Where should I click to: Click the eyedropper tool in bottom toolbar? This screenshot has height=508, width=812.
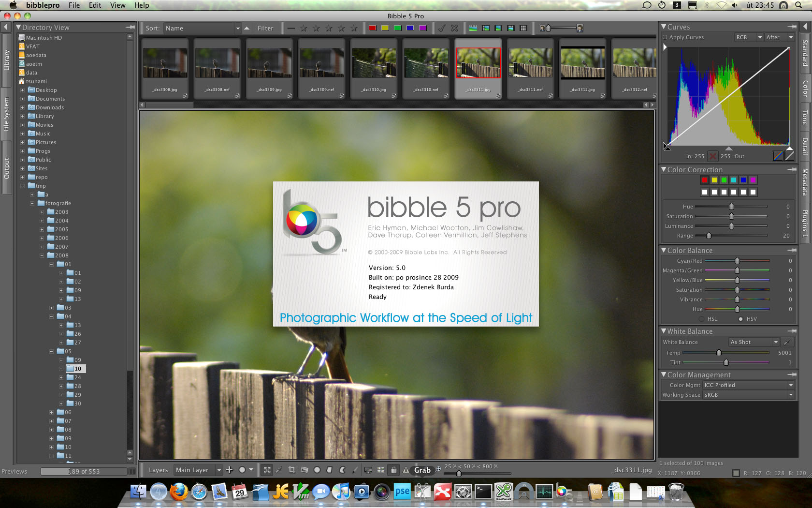(x=279, y=470)
